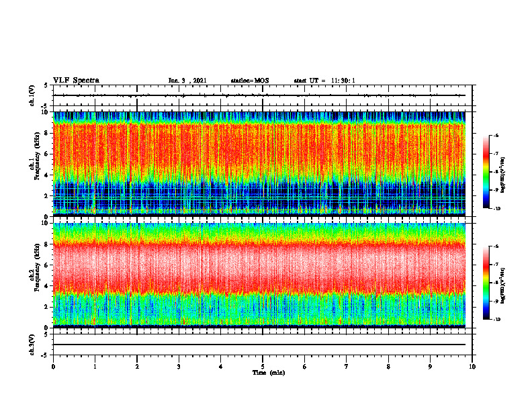Select the ch.3(V) waveform trace panel
Viewport: 532px width, 411px height.
point(263,345)
